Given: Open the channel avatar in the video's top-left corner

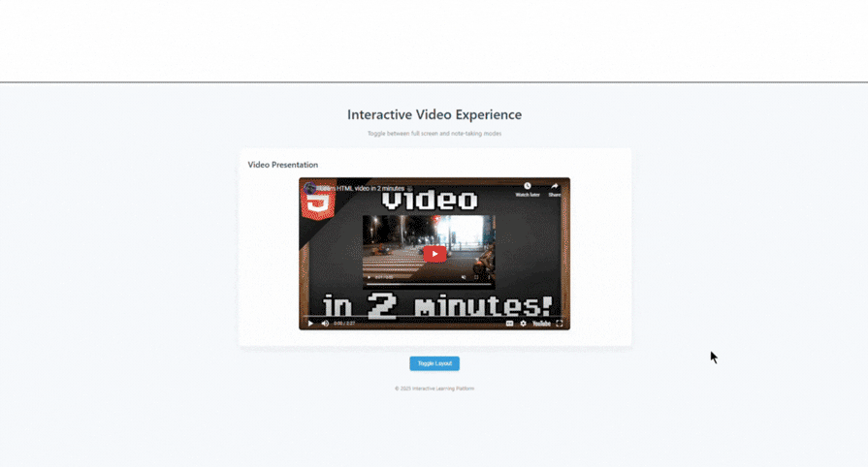Looking at the screenshot, I should 310,188.
